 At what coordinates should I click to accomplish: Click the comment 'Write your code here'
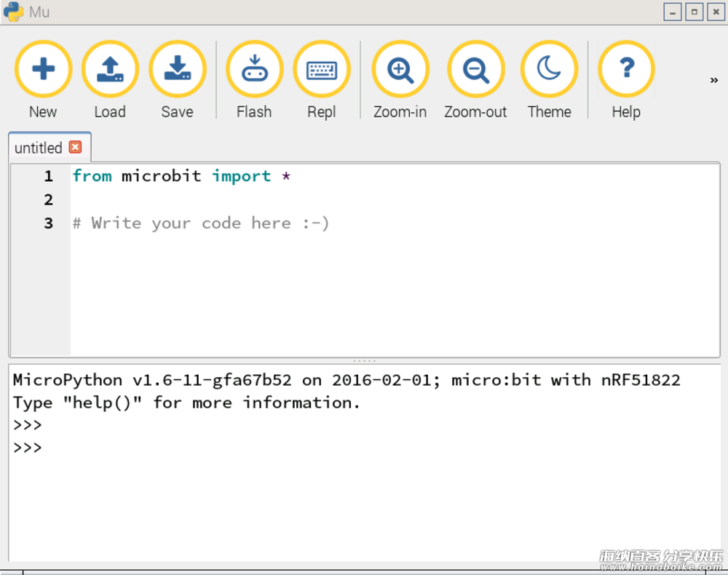click(x=201, y=223)
